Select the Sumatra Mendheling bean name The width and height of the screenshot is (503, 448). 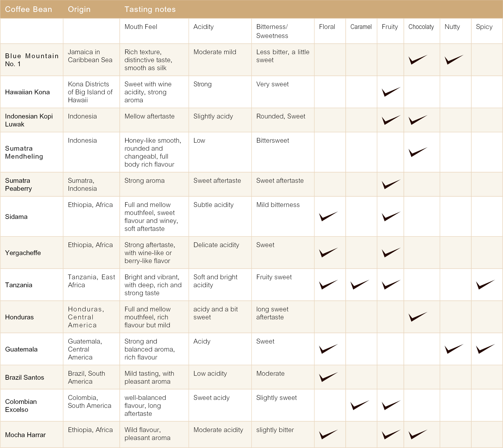pos(24,152)
